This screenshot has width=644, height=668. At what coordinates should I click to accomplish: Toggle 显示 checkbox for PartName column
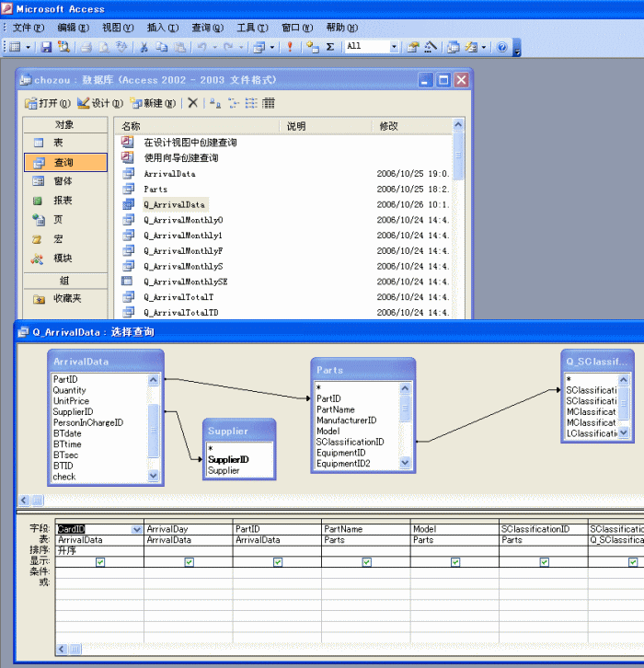[367, 562]
